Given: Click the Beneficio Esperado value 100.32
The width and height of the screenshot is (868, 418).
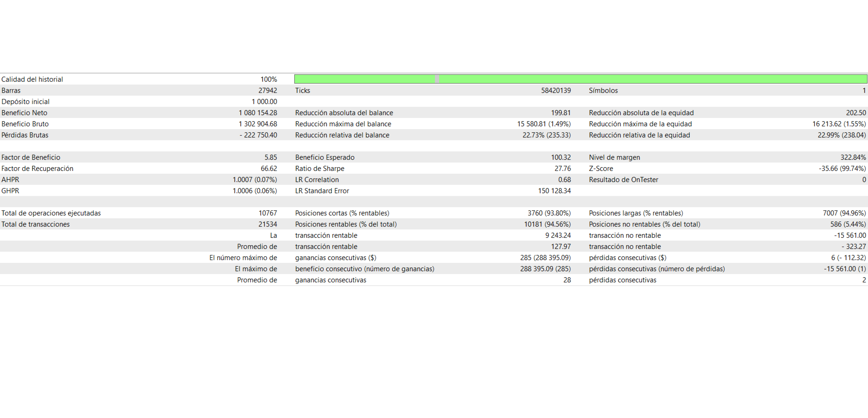Looking at the screenshot, I should tap(561, 157).
